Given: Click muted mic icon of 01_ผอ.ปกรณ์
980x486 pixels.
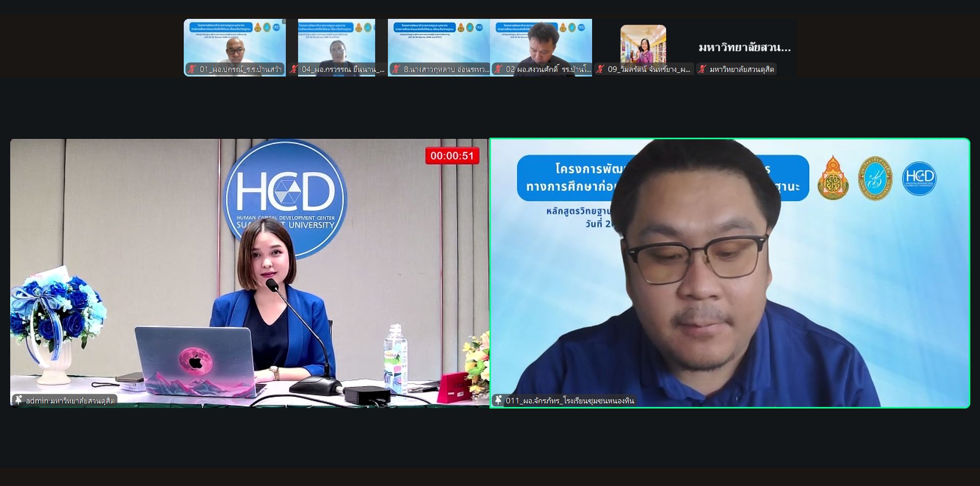Looking at the screenshot, I should [192, 69].
